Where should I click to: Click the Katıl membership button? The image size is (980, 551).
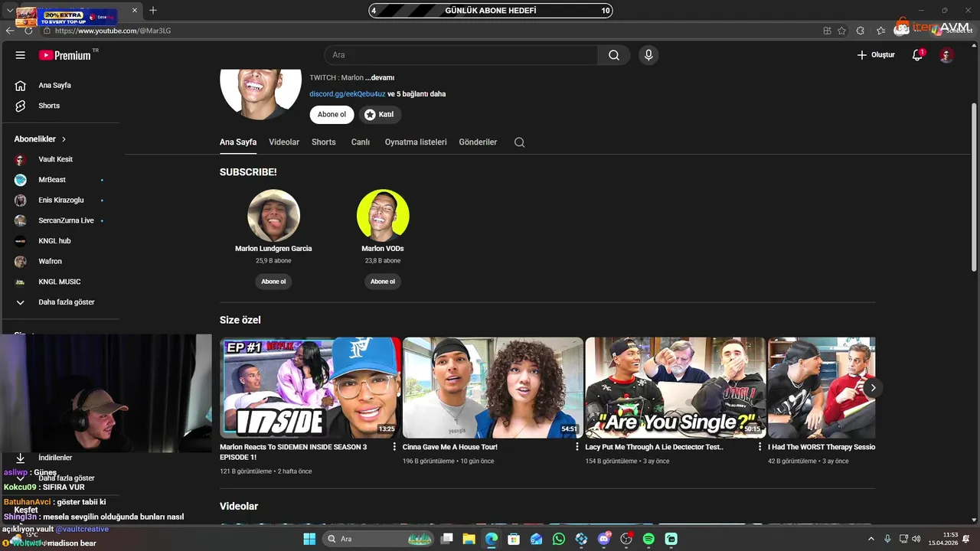coord(380,115)
